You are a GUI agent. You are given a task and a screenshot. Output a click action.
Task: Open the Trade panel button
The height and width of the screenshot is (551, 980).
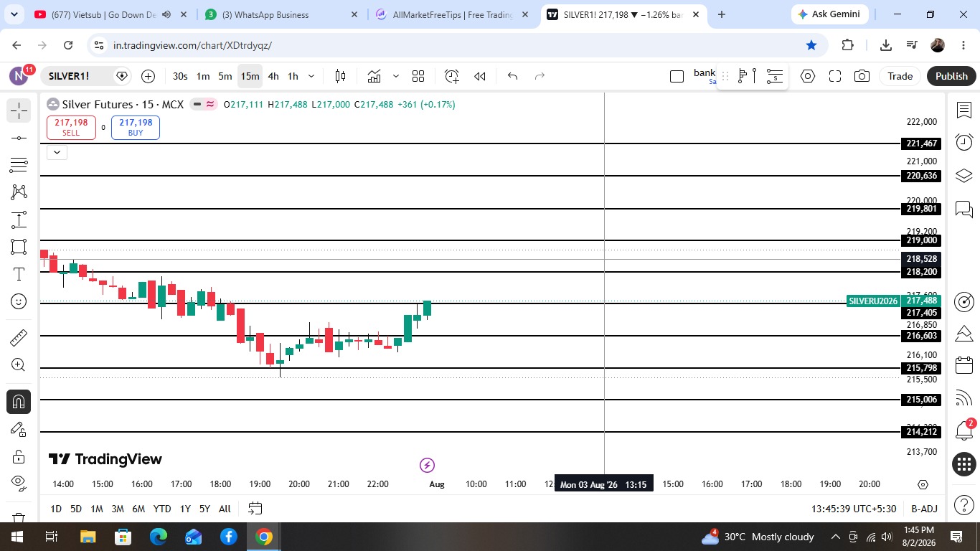coord(900,76)
